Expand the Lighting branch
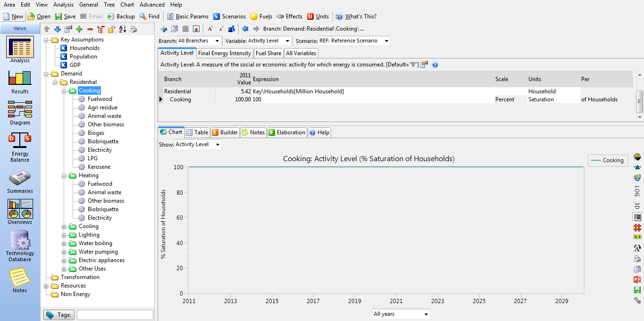This screenshot has width=644, height=321. click(x=64, y=235)
